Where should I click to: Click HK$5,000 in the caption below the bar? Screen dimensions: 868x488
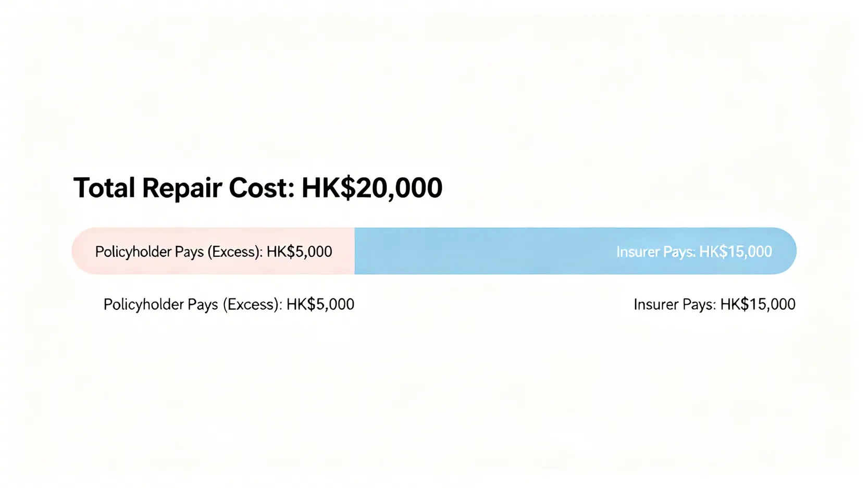tap(320, 305)
